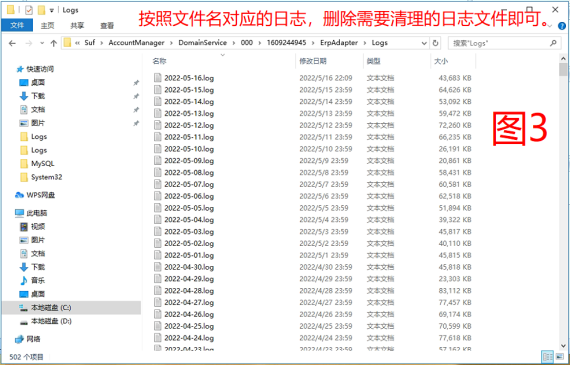Click the search magnifier icon

pyautogui.click(x=553, y=43)
